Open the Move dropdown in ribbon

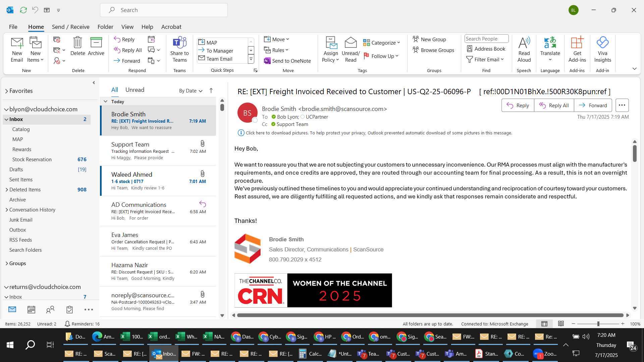pyautogui.click(x=276, y=39)
